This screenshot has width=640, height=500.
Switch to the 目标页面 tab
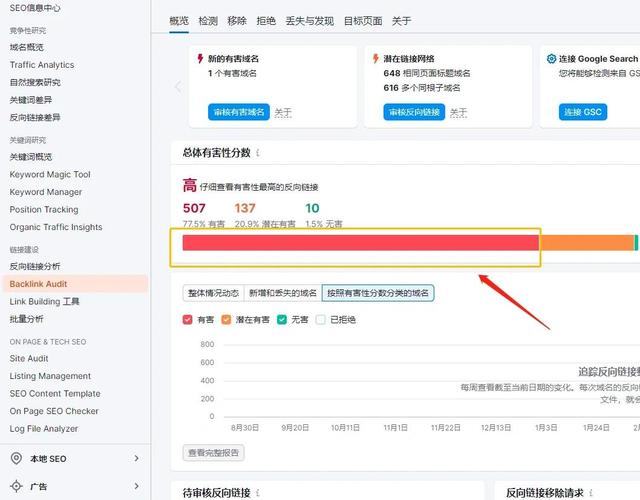[x=363, y=21]
